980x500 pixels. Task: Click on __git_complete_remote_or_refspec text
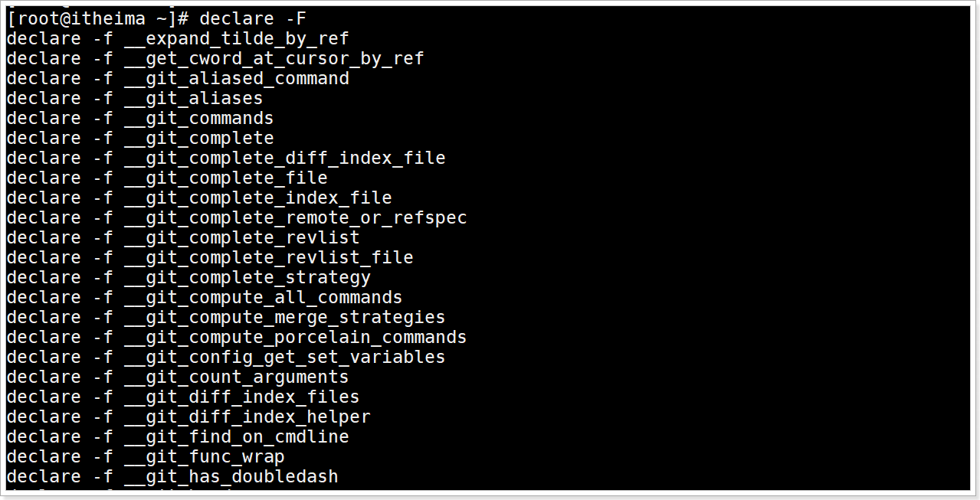295,217
